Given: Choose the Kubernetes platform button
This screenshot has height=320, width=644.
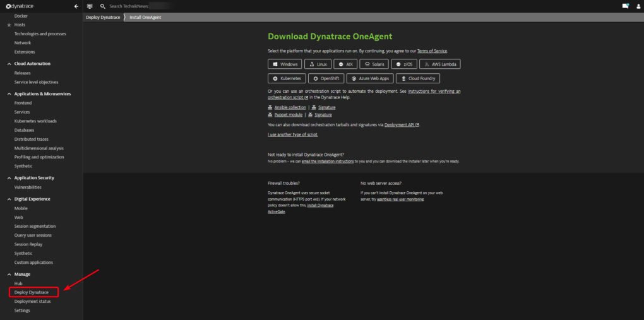Looking at the screenshot, I should point(287,78).
